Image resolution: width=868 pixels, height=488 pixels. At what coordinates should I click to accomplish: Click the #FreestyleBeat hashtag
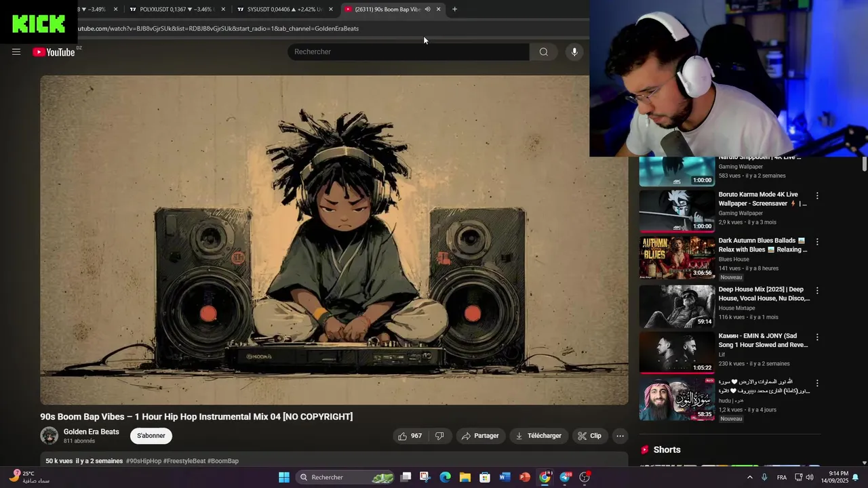pos(184,461)
